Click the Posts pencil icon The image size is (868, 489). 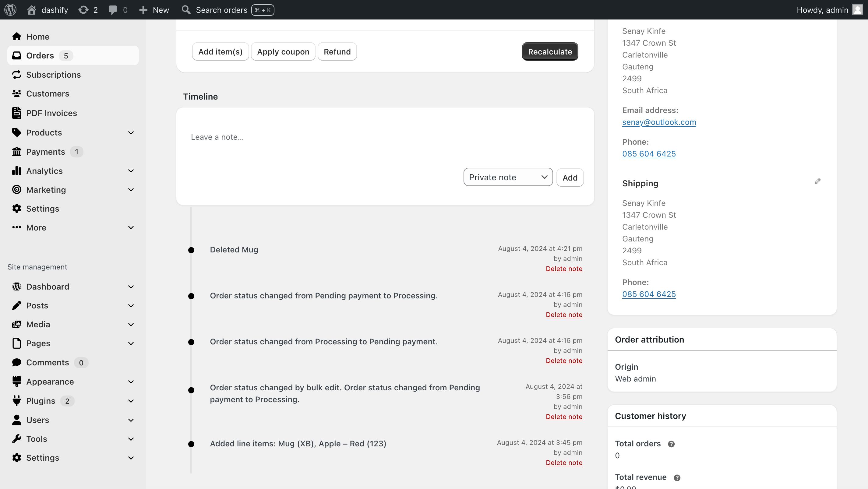pos(16,305)
